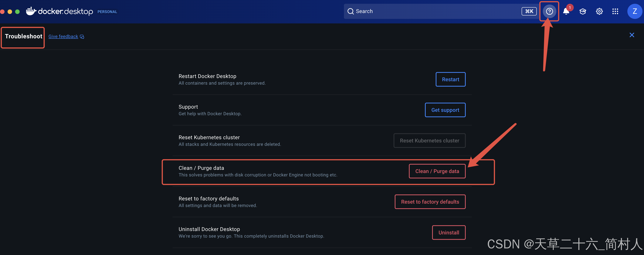Open the Troubleshoot help icon
The image size is (644, 255).
click(x=549, y=11)
